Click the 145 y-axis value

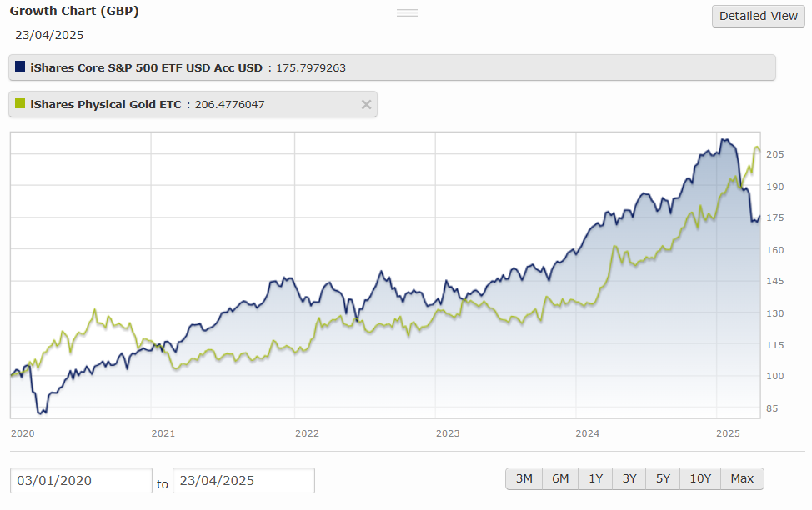pyautogui.click(x=775, y=281)
